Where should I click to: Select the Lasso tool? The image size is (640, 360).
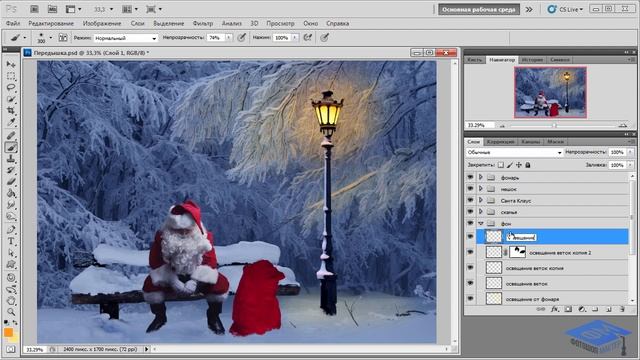11,87
